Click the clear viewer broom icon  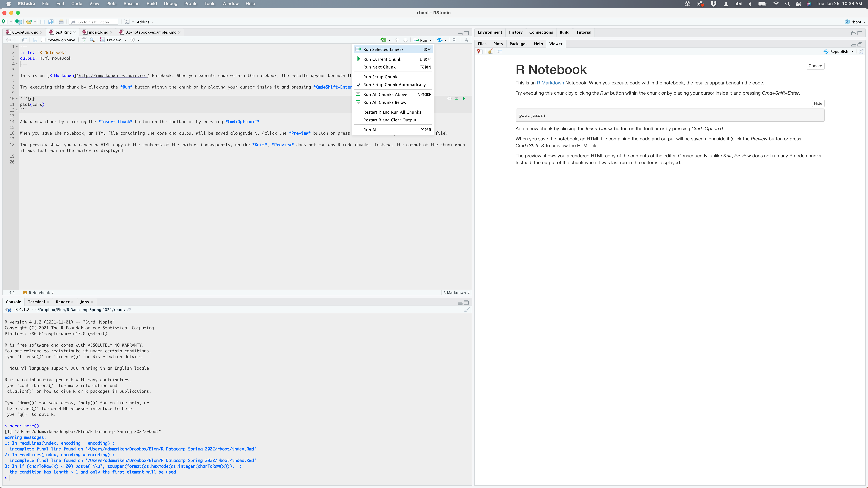(490, 52)
